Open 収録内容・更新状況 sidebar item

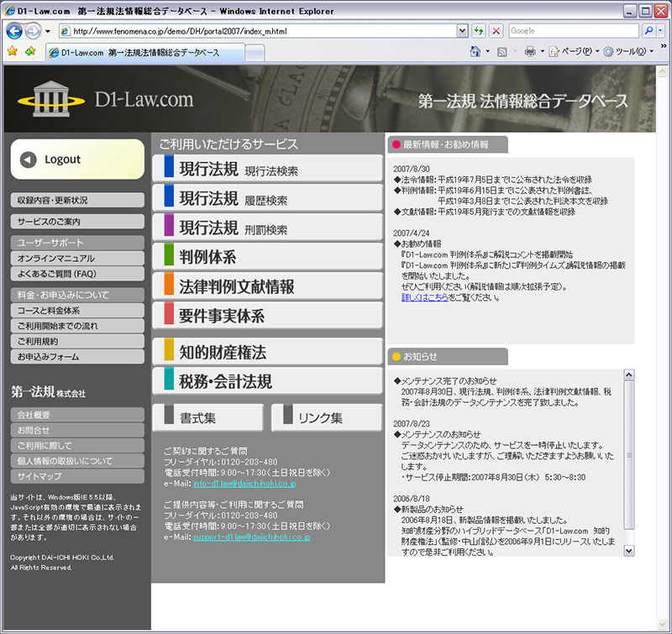pyautogui.click(x=77, y=200)
